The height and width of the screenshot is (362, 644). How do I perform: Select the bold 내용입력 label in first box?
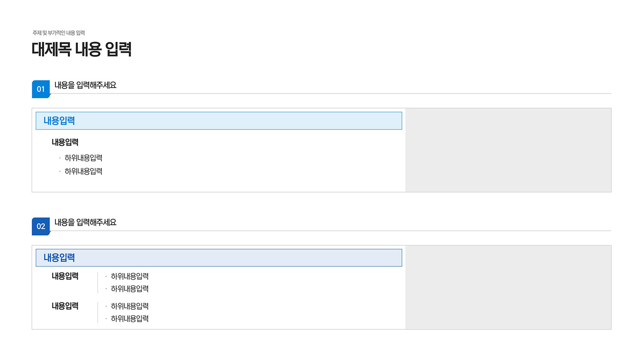[x=65, y=142]
